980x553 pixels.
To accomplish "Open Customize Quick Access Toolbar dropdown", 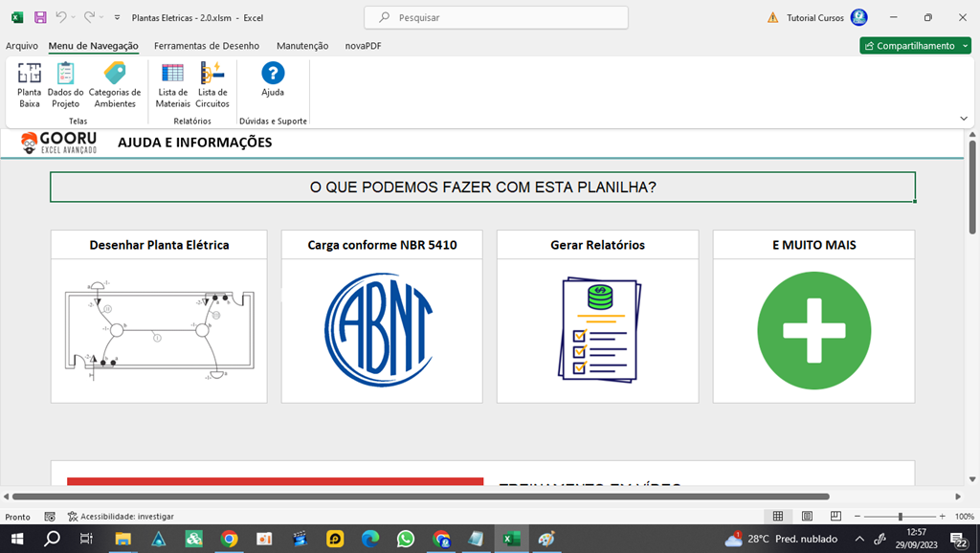I will [x=117, y=17].
